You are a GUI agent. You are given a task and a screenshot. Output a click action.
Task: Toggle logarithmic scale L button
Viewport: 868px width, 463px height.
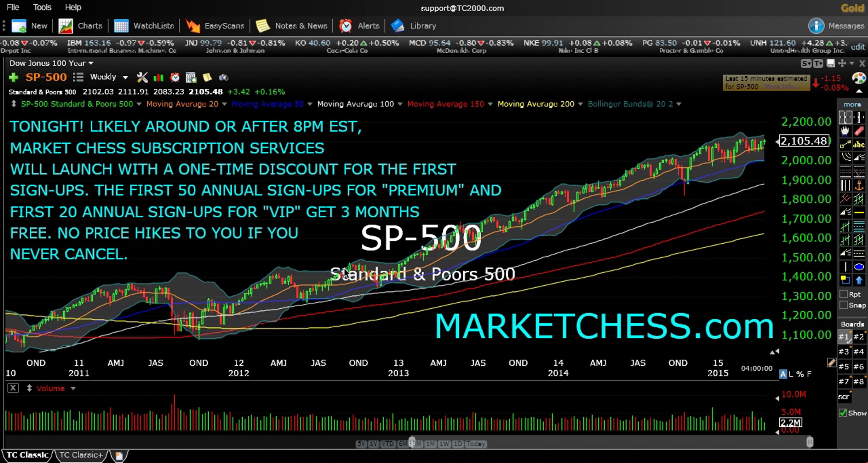pyautogui.click(x=791, y=374)
